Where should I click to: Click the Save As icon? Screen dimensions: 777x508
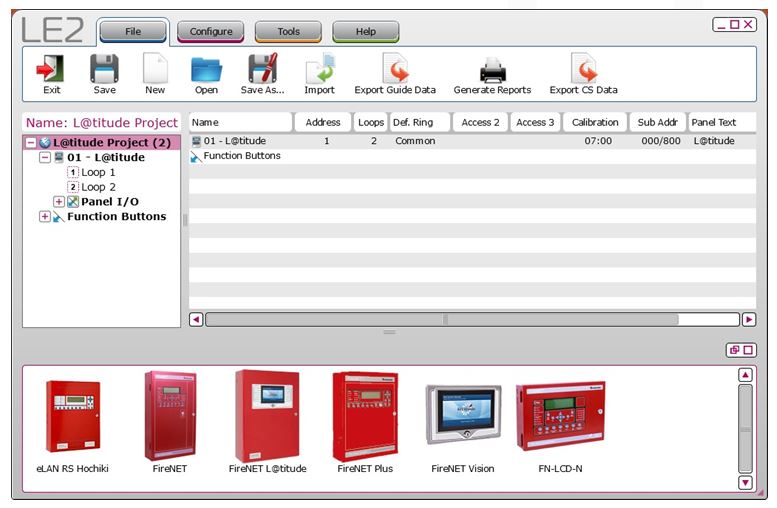point(263,68)
